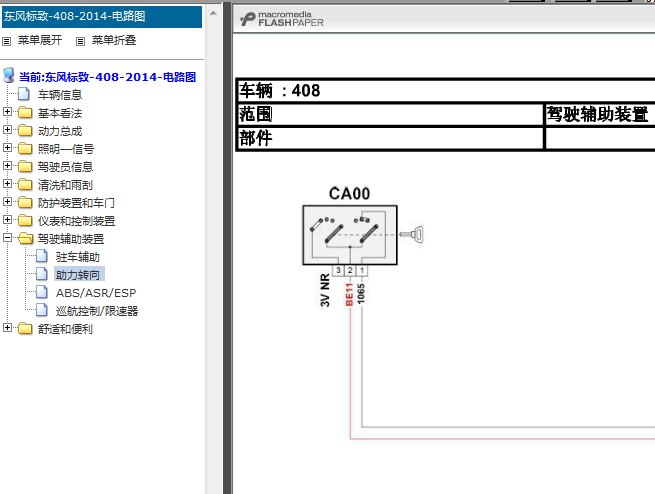Expand the 动力总成 folder
The image size is (655, 494).
[7, 129]
